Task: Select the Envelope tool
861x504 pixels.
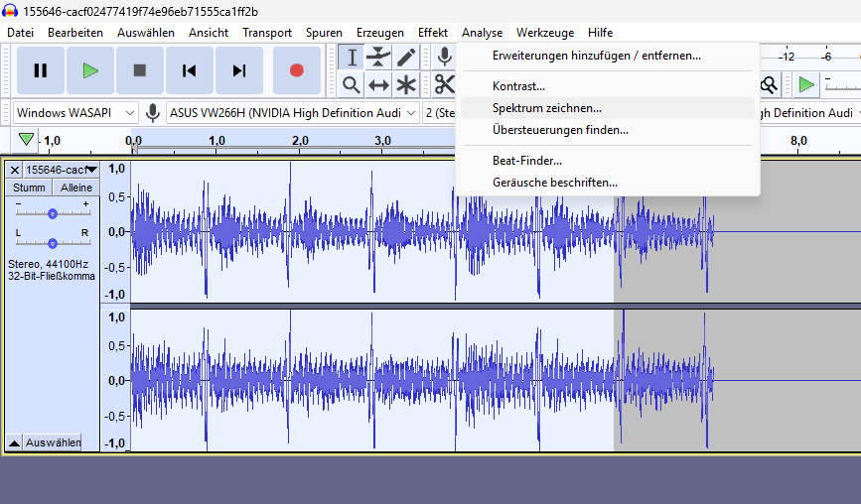Action: click(x=378, y=57)
